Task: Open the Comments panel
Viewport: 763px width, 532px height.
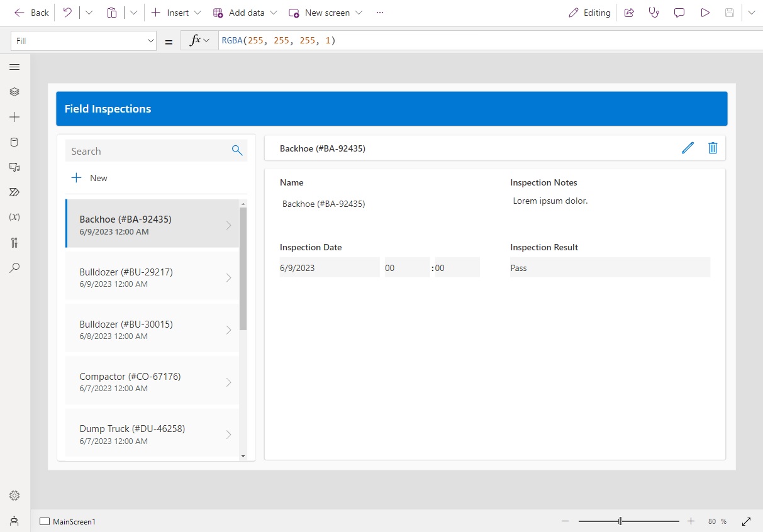Action: click(679, 13)
